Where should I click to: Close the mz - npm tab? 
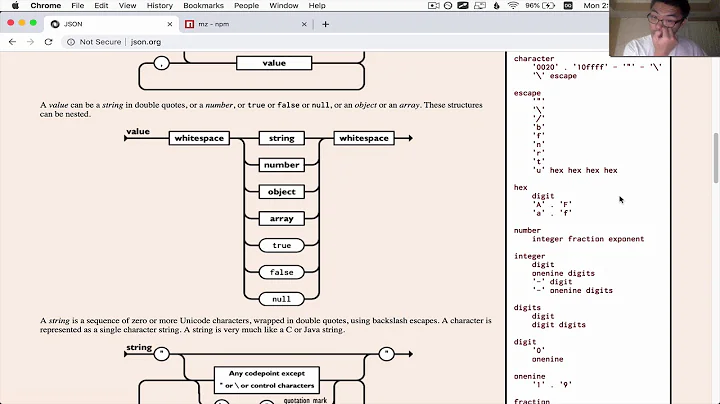(x=304, y=24)
